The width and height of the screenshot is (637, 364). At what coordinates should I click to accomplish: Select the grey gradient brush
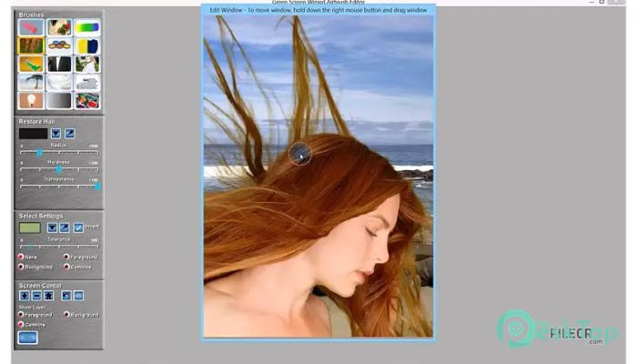(59, 100)
